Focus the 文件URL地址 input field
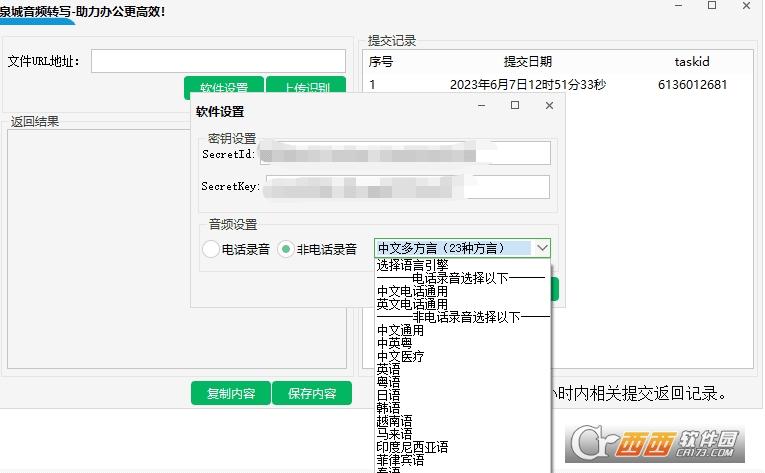 [219, 61]
